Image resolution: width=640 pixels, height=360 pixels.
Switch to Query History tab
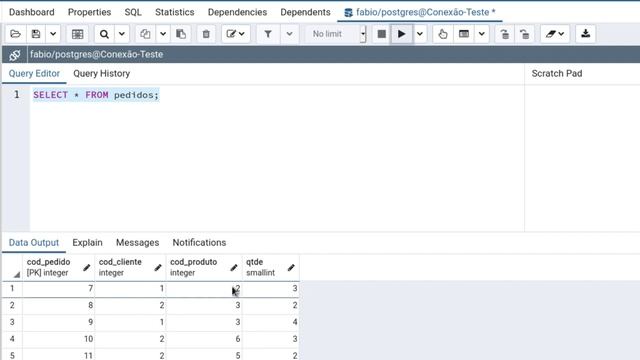point(102,73)
